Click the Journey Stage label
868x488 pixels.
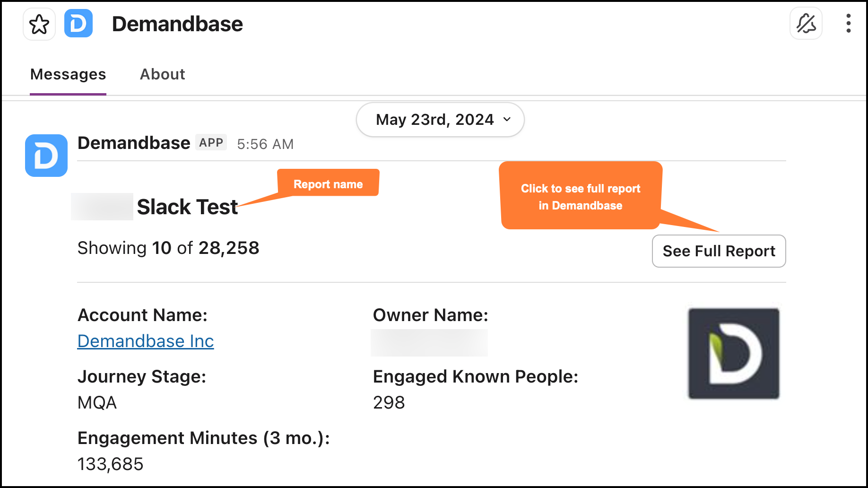click(142, 376)
